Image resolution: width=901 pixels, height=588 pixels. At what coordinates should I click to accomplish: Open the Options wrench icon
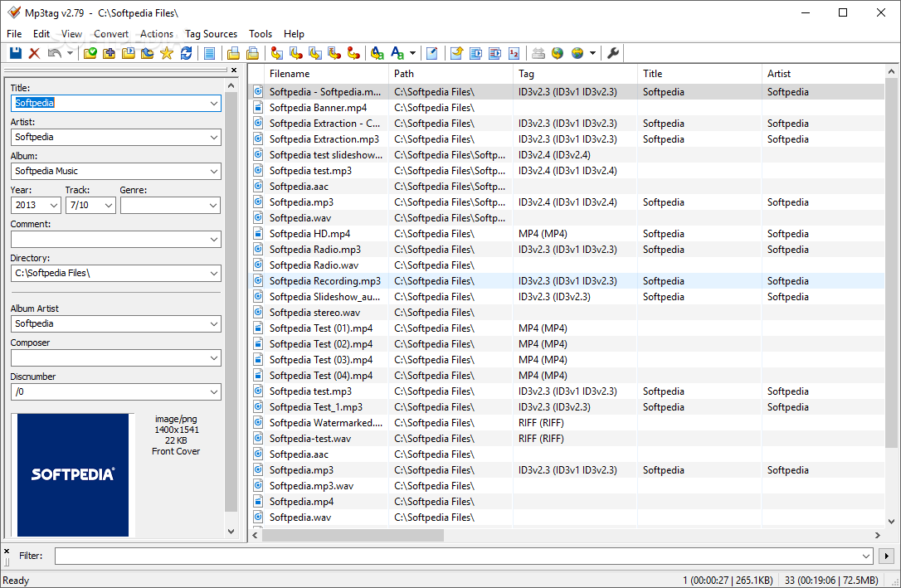point(613,53)
